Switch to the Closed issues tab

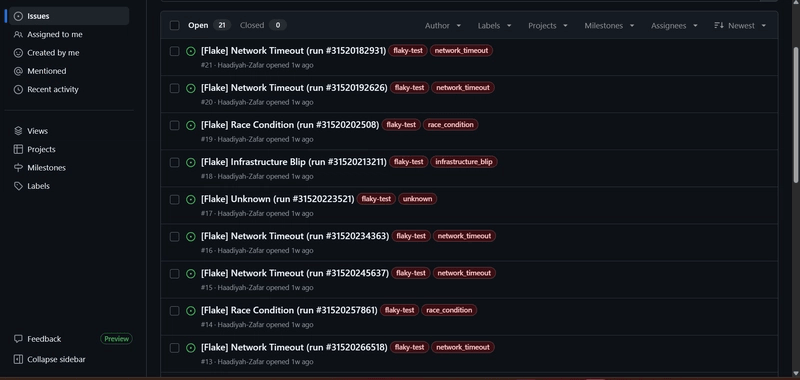[x=263, y=25]
